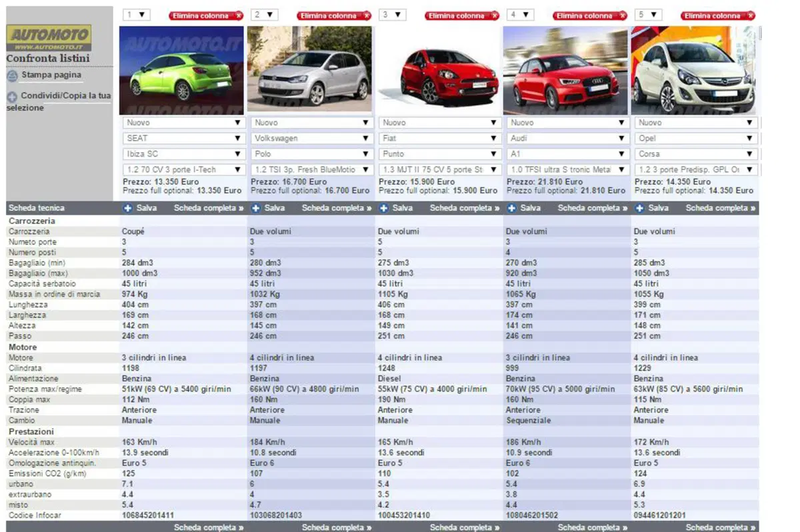Remove column 3 with Elimina colonna
Image resolution: width=800 pixels, height=532 pixels.
coord(462,15)
